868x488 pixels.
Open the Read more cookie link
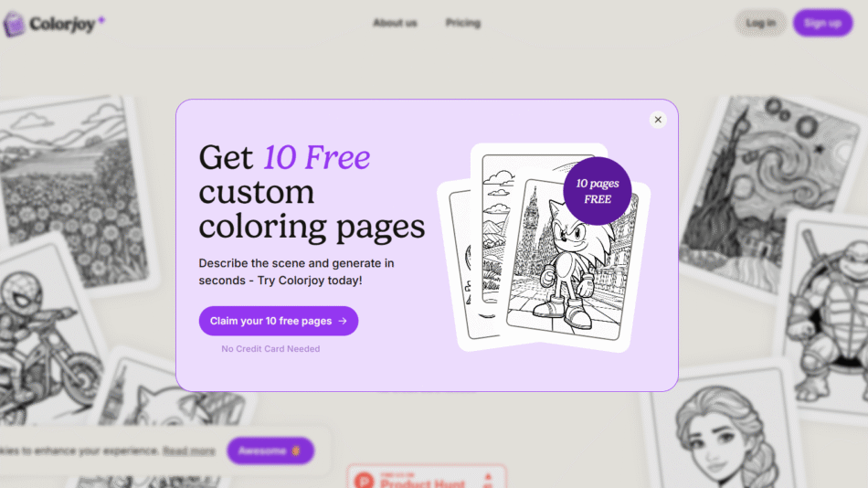(189, 451)
